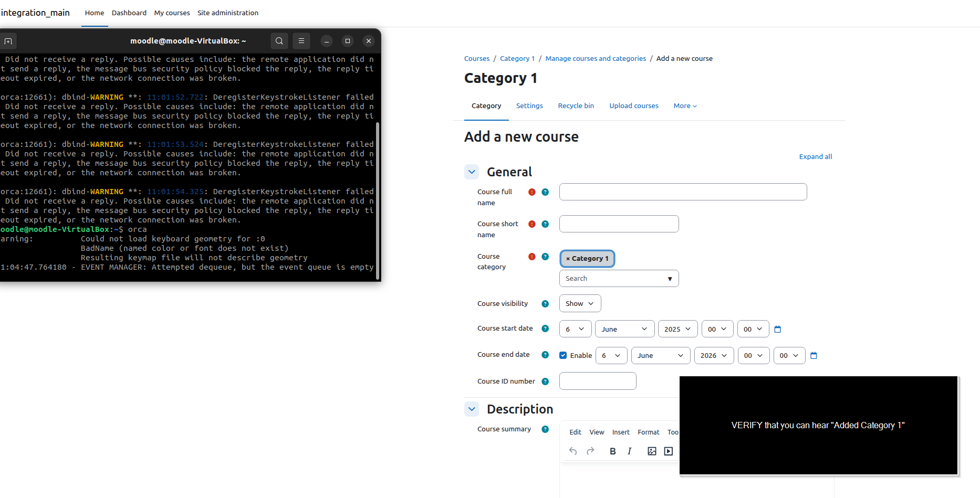This screenshot has width=980, height=498.
Task: Open the start date year 2025 dropdown
Action: coord(678,329)
